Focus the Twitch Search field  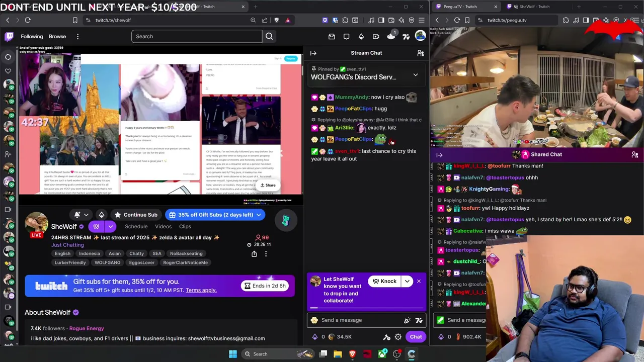pos(197,36)
